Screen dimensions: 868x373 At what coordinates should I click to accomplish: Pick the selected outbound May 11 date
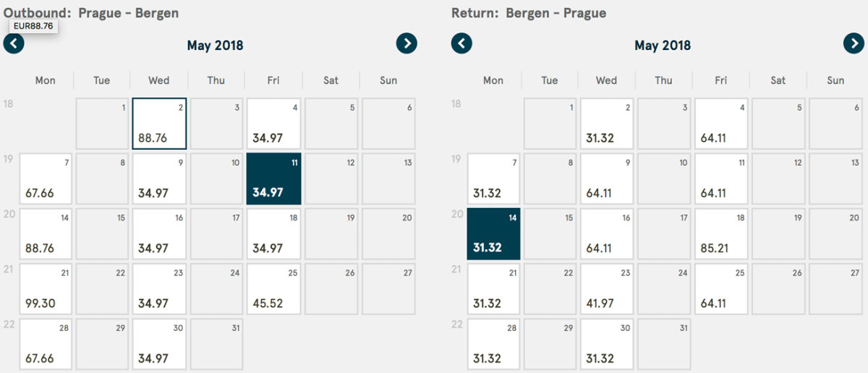coord(273,178)
